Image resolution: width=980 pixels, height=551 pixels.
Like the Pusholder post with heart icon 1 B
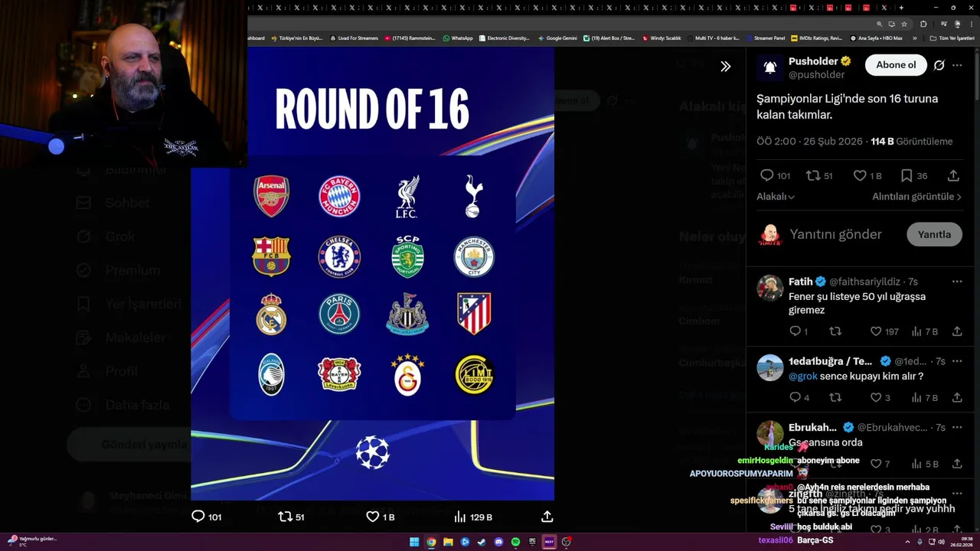tap(860, 175)
